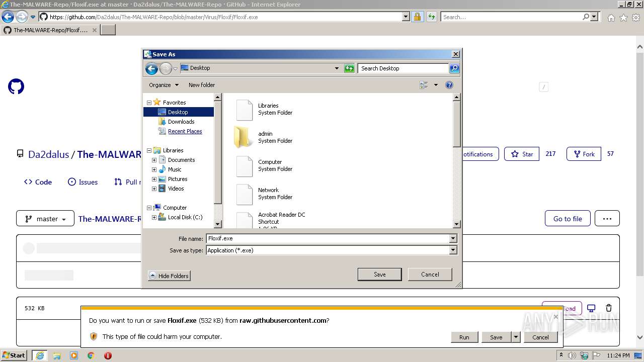
Task: Select Downloads in Favorites
Action: click(181, 122)
